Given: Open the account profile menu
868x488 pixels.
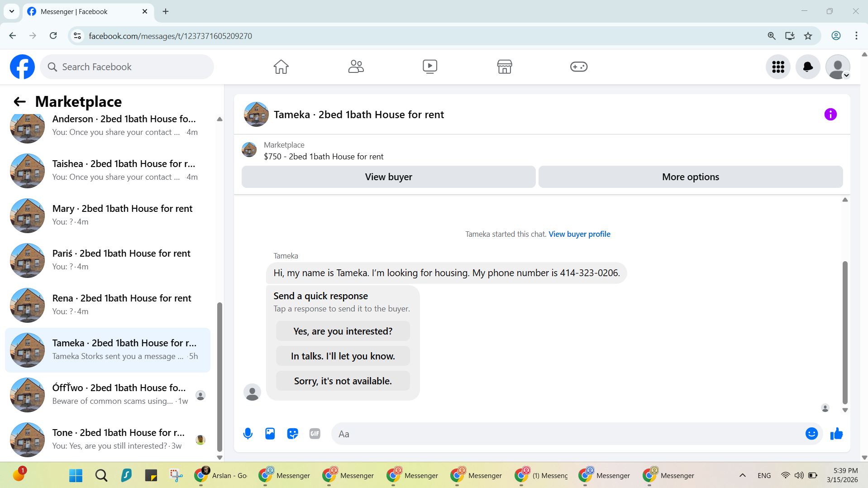Looking at the screenshot, I should click(838, 67).
